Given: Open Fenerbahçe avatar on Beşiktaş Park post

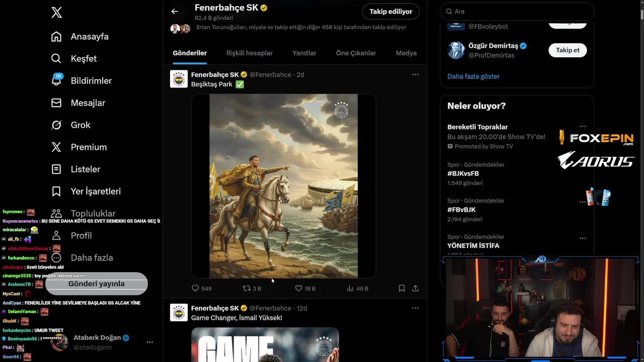Looking at the screenshot, I should point(179,79).
